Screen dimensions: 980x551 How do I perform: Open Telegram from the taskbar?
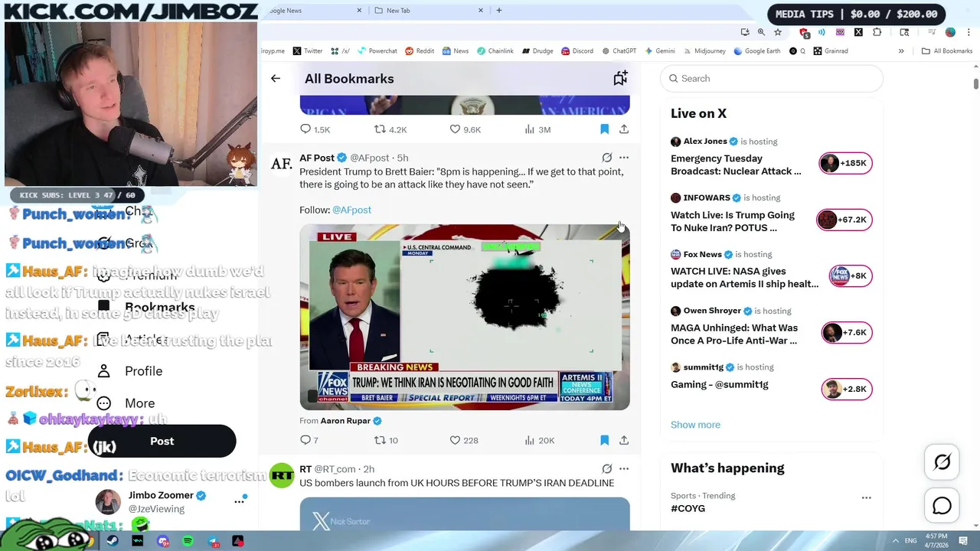(213, 541)
